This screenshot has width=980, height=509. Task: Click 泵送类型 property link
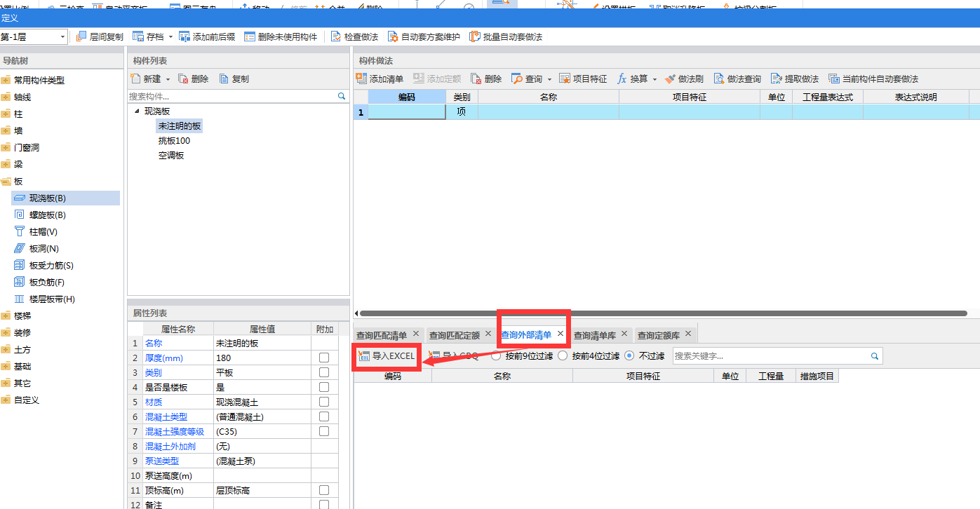[x=161, y=461]
